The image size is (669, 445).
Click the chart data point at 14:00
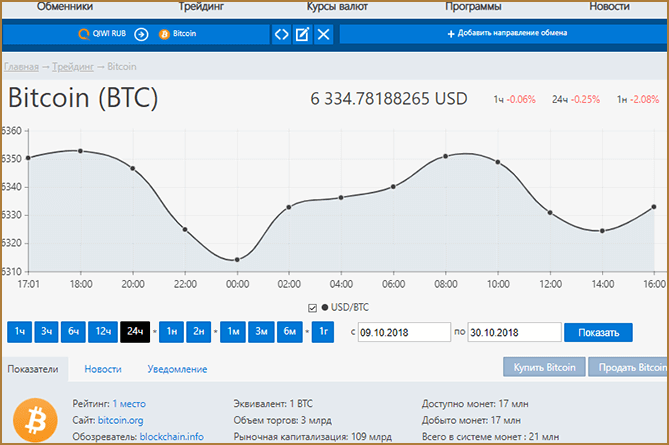[602, 231]
